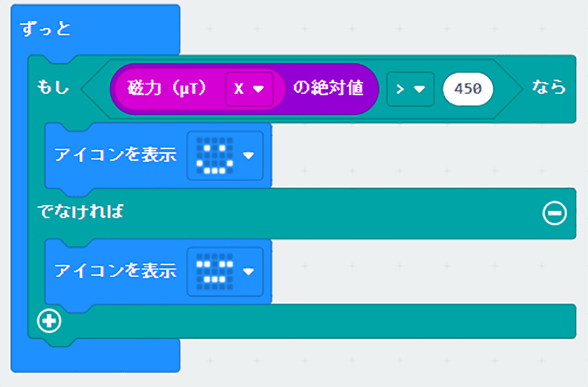588x387 pixels.
Task: Select the 磁力 (µT) magnetic force block
Action: [170, 88]
